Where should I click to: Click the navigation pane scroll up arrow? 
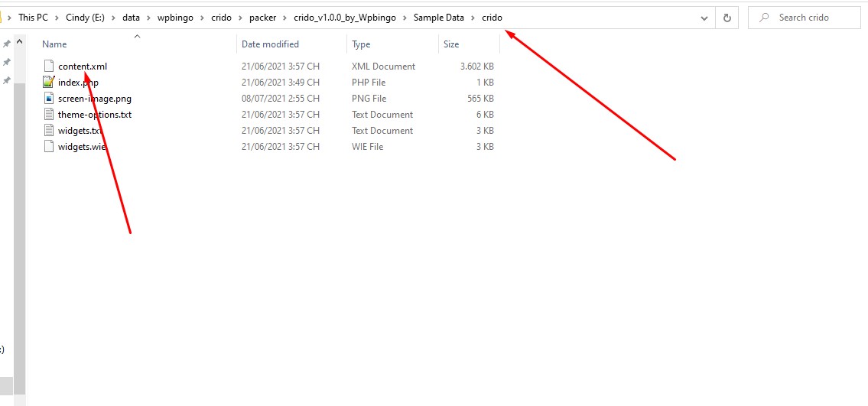click(19, 42)
